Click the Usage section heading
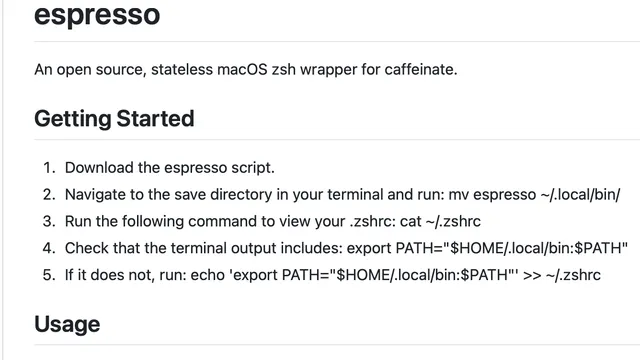Image resolution: width=640 pixels, height=360 pixels. click(67, 324)
